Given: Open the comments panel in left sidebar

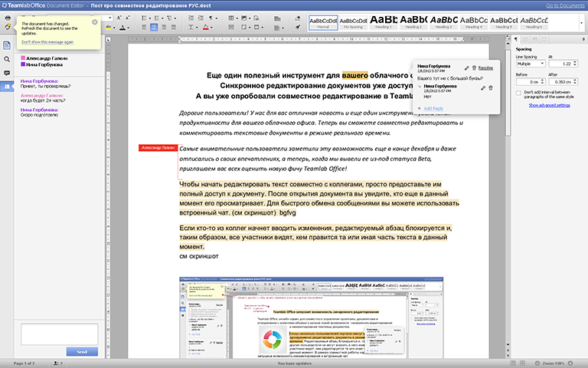Looking at the screenshot, I should [7, 73].
